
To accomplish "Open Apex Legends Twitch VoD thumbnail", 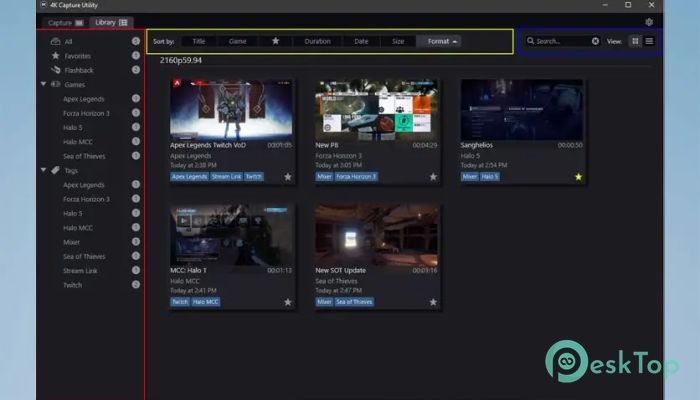I will [231, 109].
